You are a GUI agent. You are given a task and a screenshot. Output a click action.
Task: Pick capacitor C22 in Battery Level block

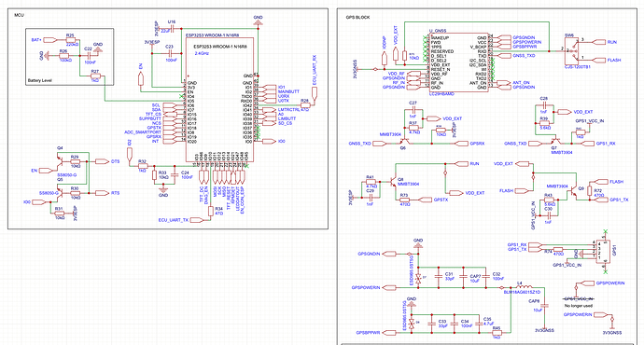pyautogui.click(x=88, y=55)
